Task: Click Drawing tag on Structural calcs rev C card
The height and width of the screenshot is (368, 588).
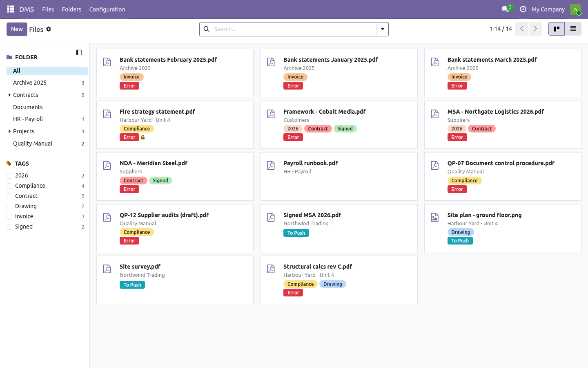Action: pos(333,284)
